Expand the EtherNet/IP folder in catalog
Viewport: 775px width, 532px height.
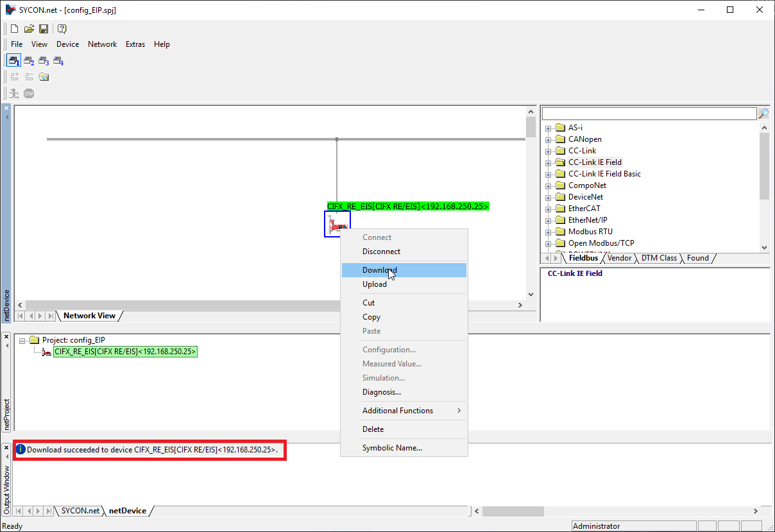pos(549,220)
